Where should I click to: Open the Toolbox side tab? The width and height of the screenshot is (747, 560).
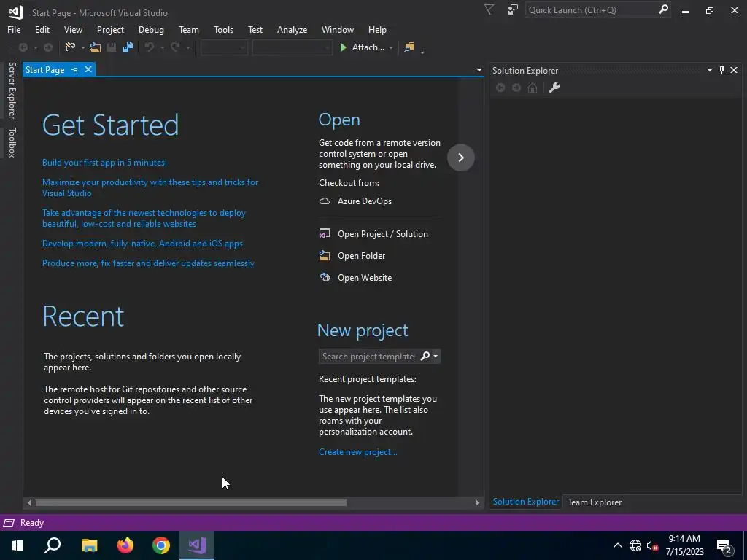pos(12,142)
